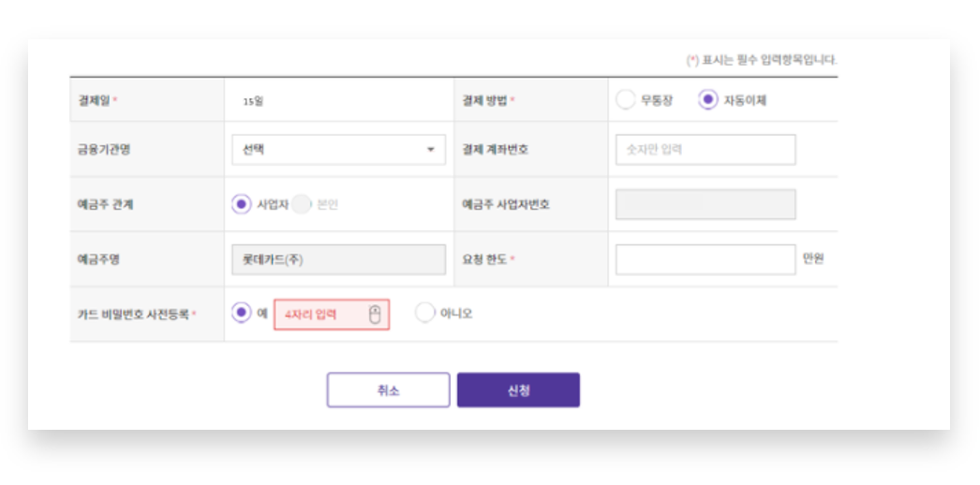Click the 15일 결제일 value
Screen dimensions: 980x485
pos(253,101)
